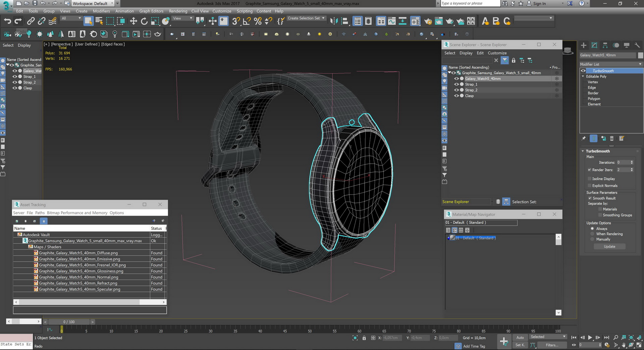Open the Rendering menu
Screen dimensions: 644x350
click(x=178, y=11)
